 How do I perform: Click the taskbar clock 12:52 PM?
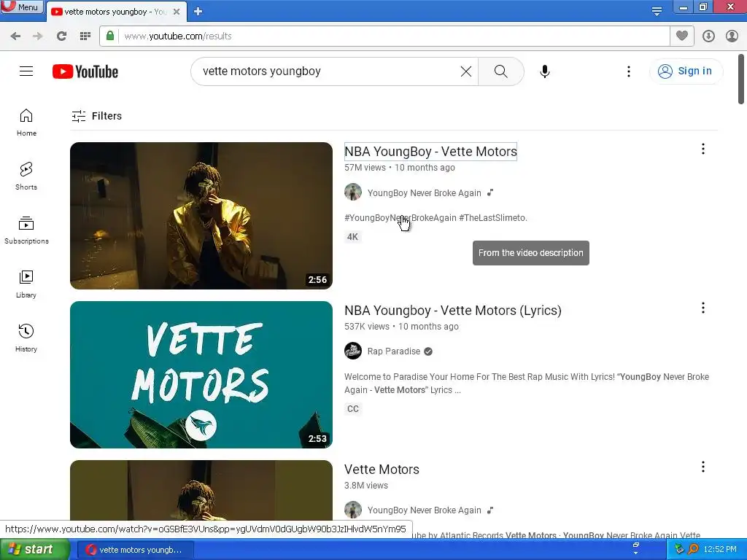click(720, 550)
